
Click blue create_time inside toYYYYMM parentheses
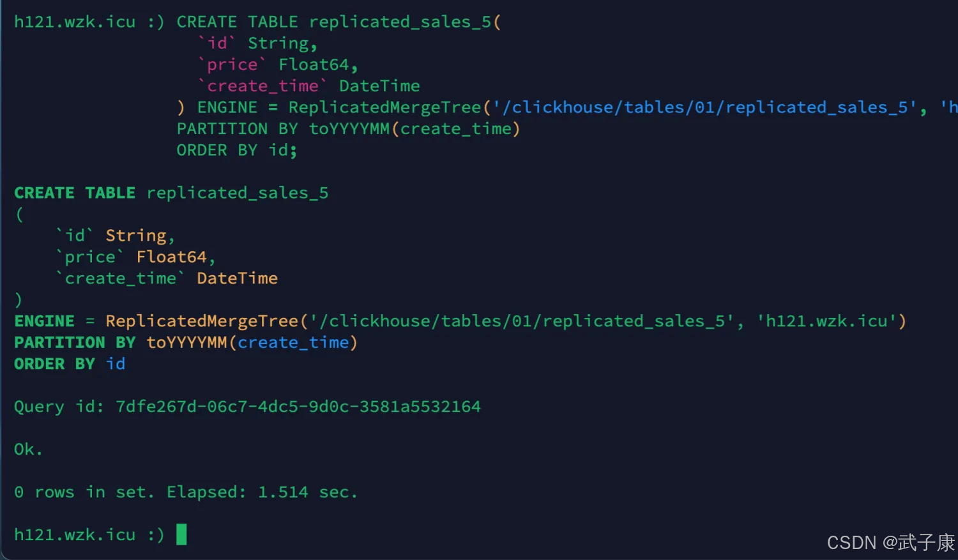(293, 343)
